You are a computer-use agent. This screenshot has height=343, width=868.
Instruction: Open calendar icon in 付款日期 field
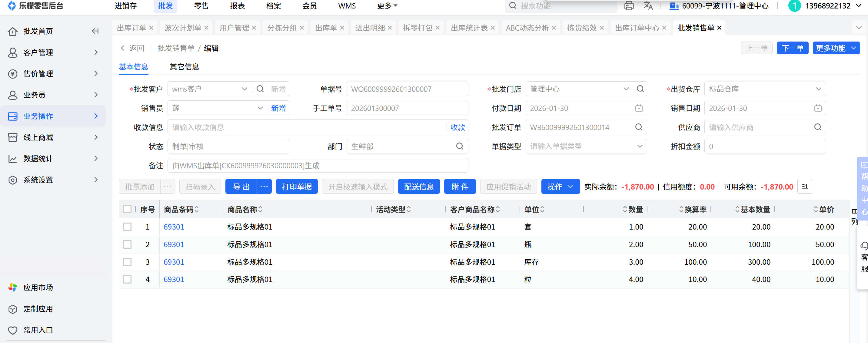(639, 108)
